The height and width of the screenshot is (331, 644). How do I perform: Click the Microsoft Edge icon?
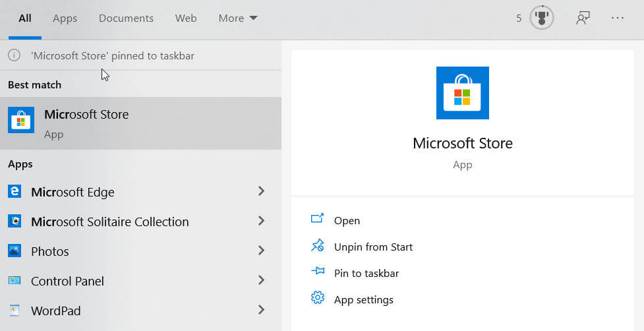coord(15,191)
